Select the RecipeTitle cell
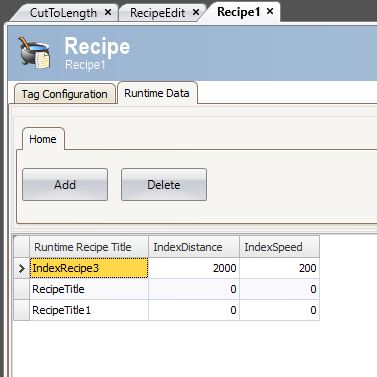This screenshot has height=377, width=377. click(x=89, y=289)
